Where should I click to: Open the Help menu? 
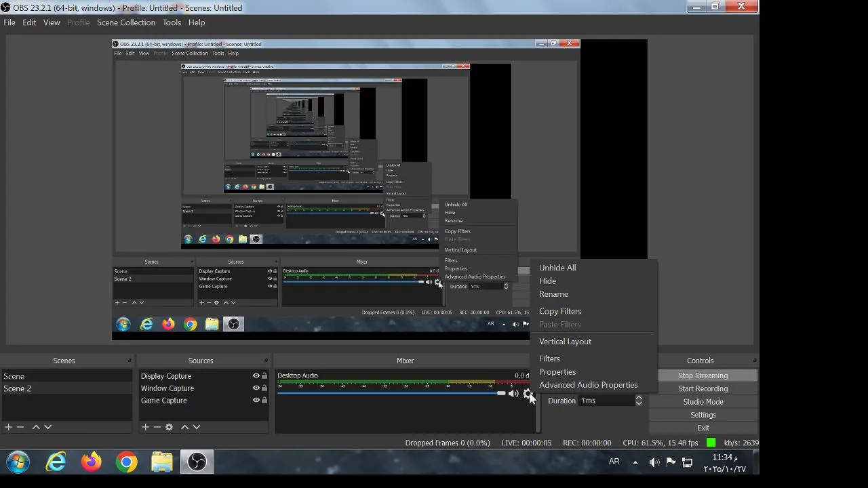coord(197,22)
